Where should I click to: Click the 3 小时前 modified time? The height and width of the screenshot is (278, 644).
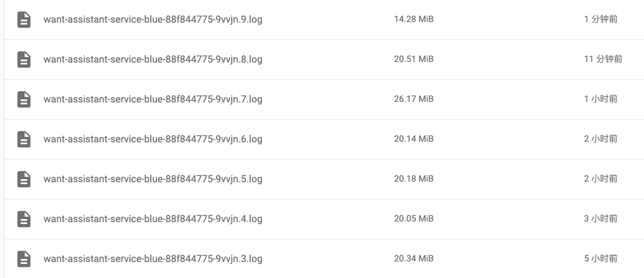(x=600, y=219)
